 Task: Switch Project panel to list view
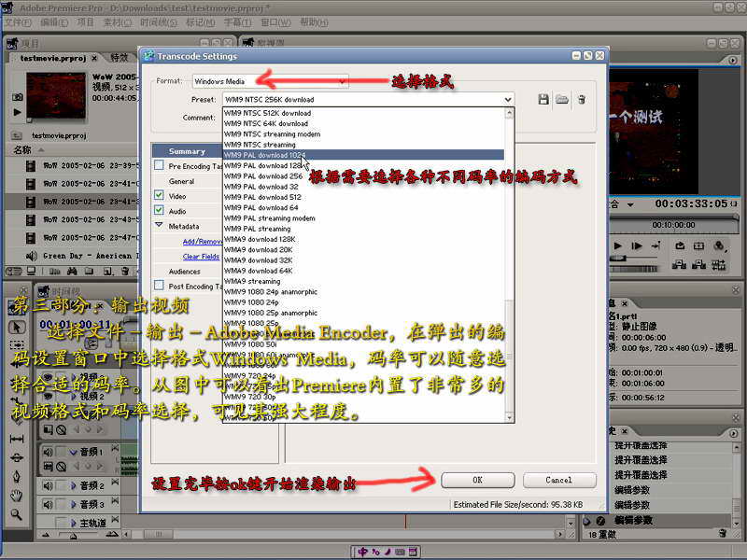click(x=13, y=272)
